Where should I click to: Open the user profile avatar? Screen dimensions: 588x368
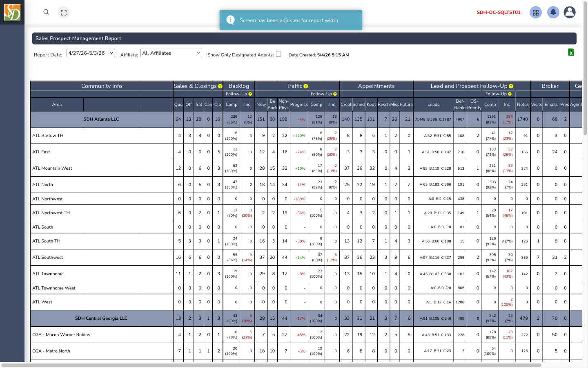[570, 12]
